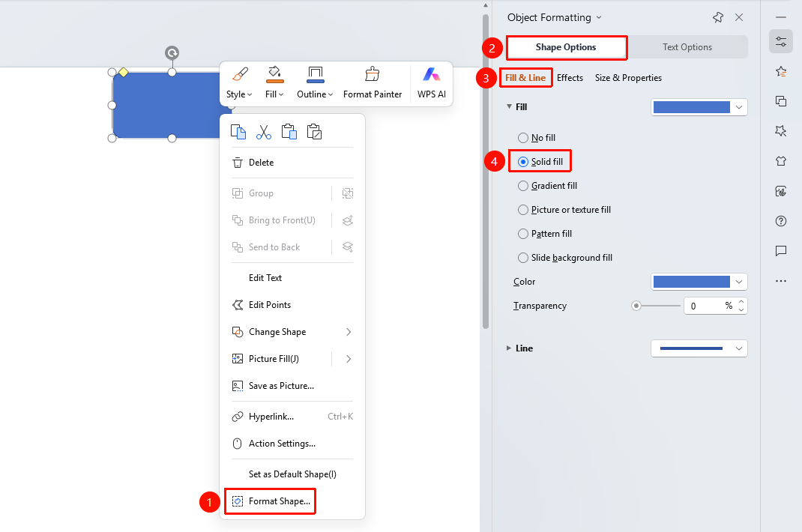
Task: Open the Outline dropdown arrow
Action: 331,94
